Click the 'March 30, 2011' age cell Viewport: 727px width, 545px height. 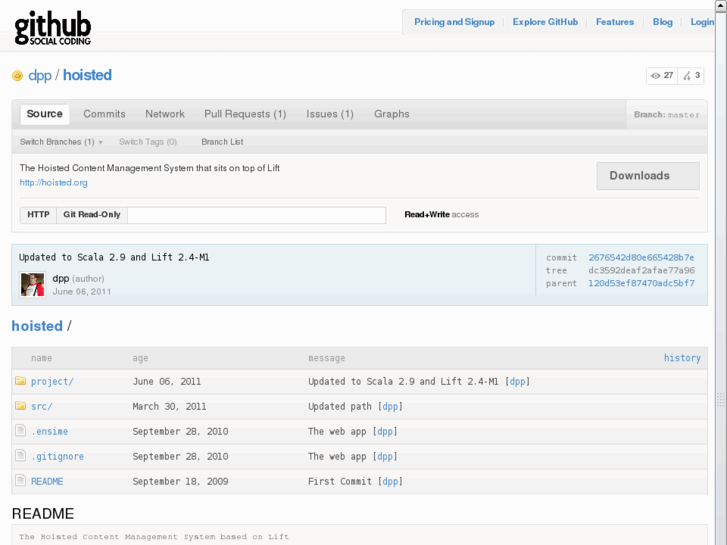[x=169, y=406]
